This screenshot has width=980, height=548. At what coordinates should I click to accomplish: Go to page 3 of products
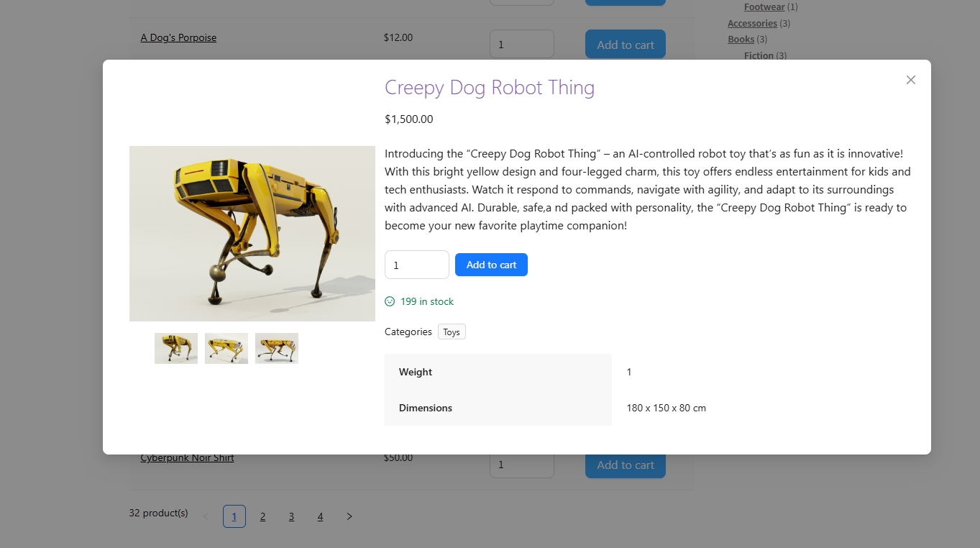(x=291, y=516)
